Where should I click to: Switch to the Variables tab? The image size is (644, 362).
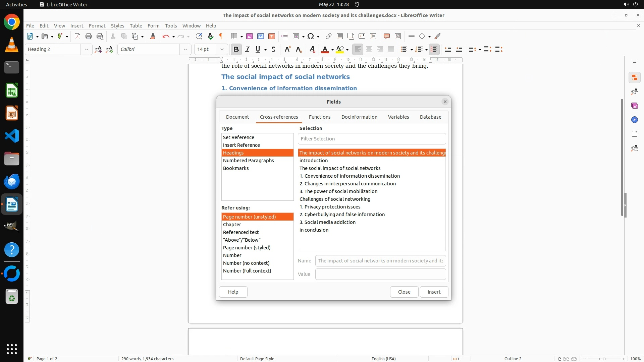pos(398,117)
